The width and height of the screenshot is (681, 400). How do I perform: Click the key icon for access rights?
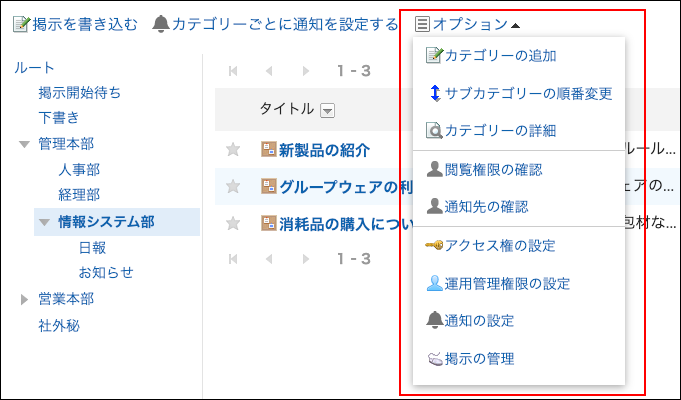click(x=433, y=245)
